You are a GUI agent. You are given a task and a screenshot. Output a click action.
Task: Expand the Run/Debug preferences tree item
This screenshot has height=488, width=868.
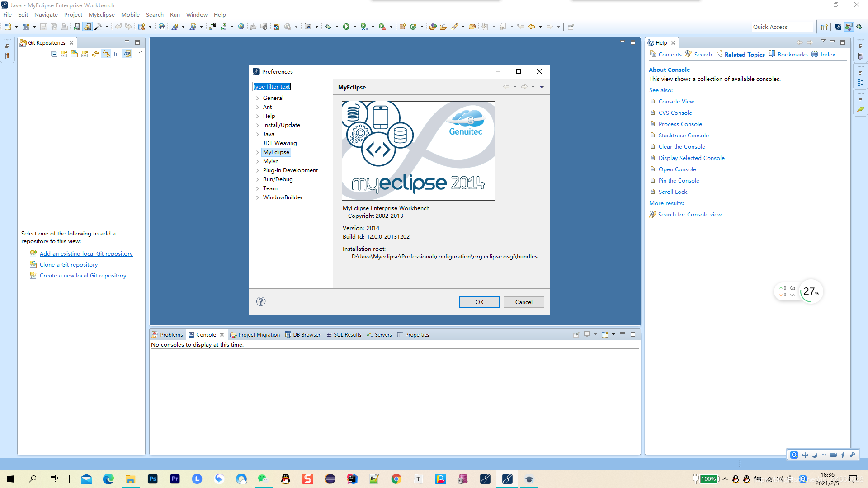(x=258, y=179)
